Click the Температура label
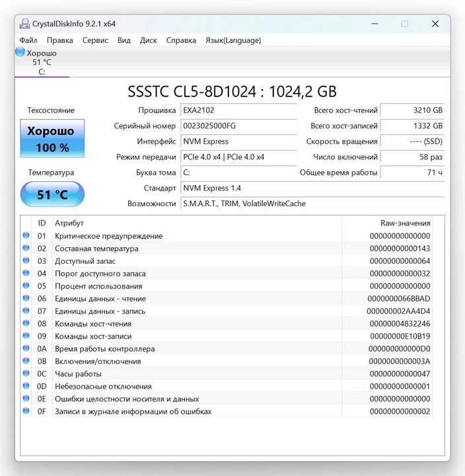Screen dimensions: 465x476 pyautogui.click(x=51, y=173)
